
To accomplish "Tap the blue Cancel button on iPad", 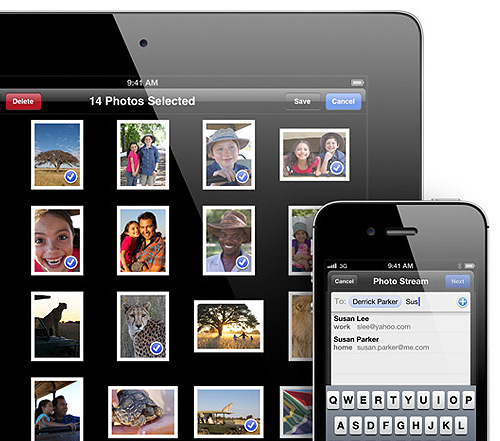I will 343,101.
